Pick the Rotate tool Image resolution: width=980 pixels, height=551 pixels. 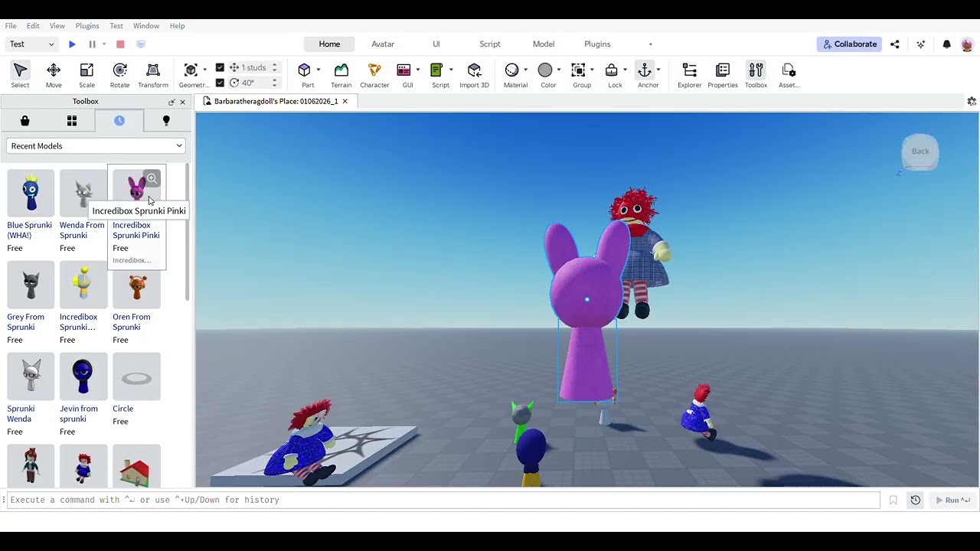click(x=119, y=75)
